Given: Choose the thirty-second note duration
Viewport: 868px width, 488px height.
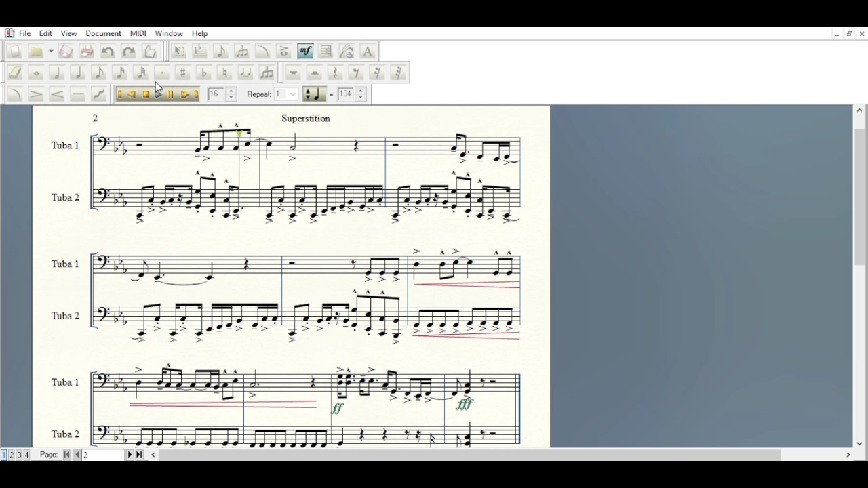Looking at the screenshot, I should coord(141,73).
